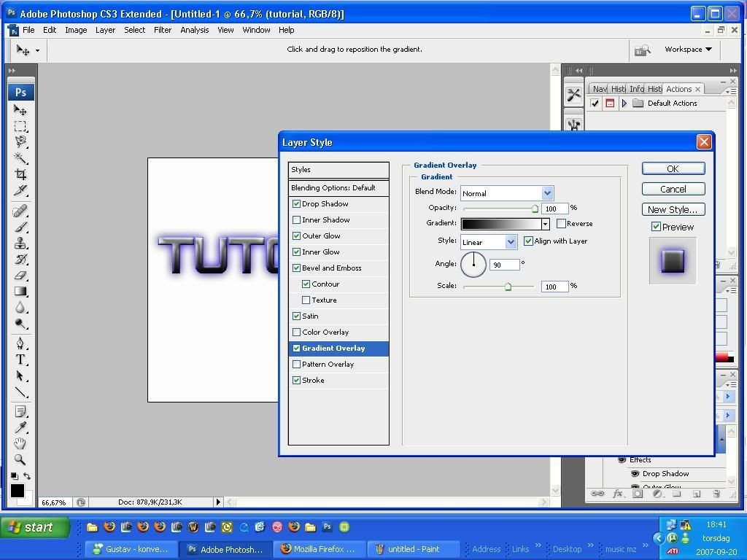
Task: Select the Crop tool
Action: click(20, 174)
